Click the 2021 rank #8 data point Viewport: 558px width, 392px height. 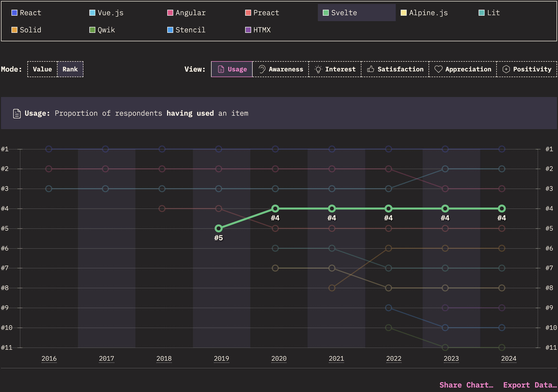332,288
